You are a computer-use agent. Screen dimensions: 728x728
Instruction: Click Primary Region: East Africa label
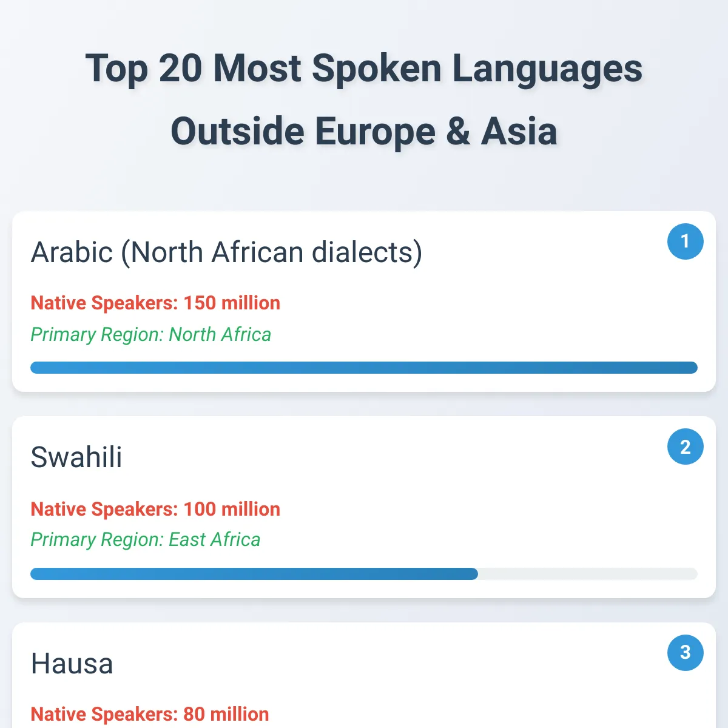tap(145, 539)
